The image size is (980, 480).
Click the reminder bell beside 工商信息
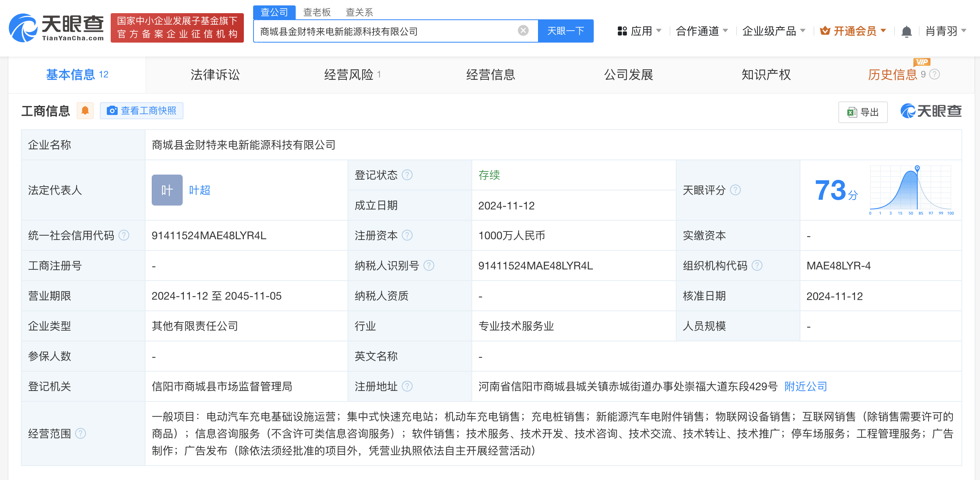(85, 111)
